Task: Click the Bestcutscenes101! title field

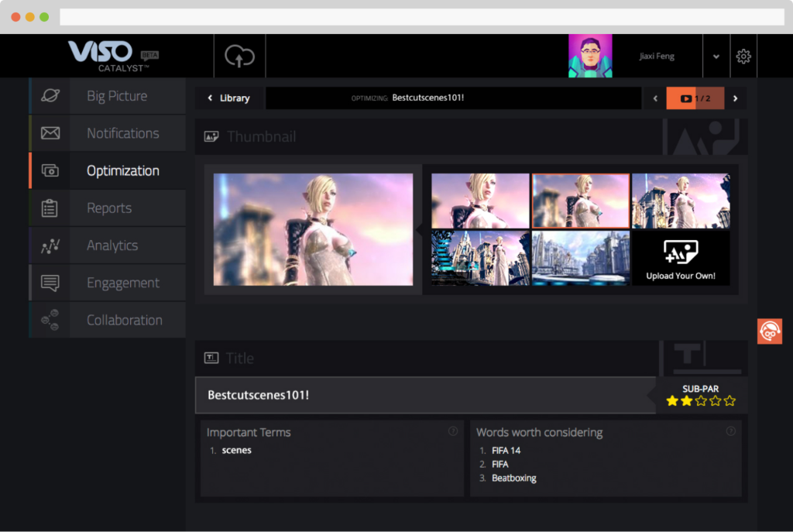Action: pyautogui.click(x=424, y=395)
